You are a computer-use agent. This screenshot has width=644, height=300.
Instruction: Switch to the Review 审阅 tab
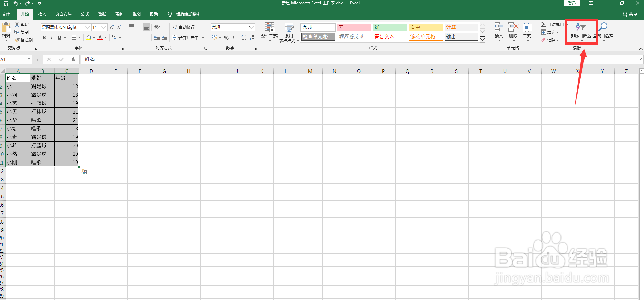[x=119, y=14]
